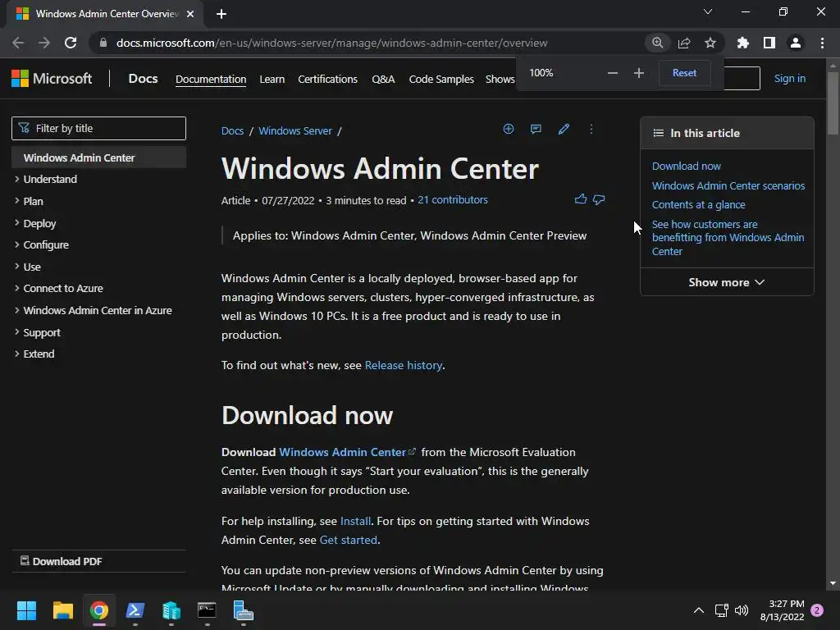Download the PDF of this documentation

61,561
